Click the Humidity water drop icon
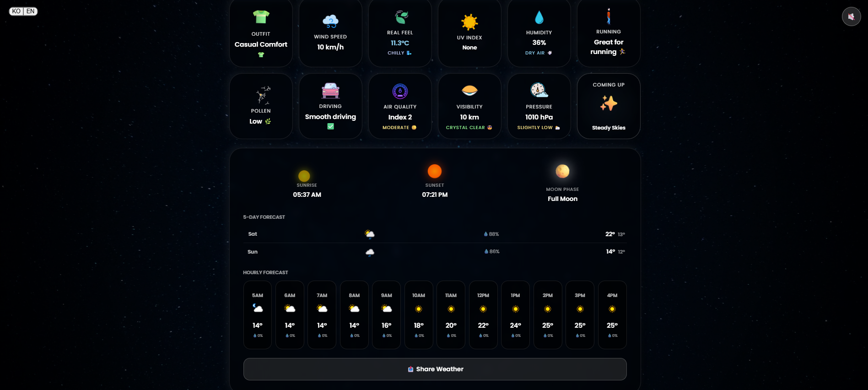Image resolution: width=868 pixels, height=390 pixels. pyautogui.click(x=539, y=17)
